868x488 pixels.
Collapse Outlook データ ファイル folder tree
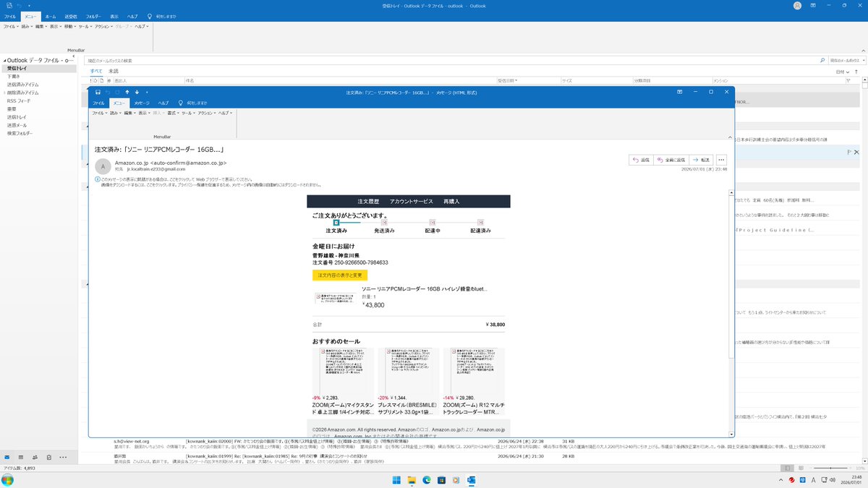[3, 60]
